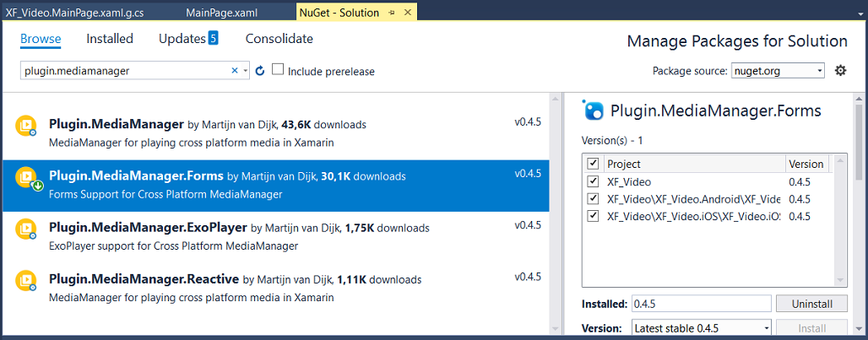Open the Updates tab

pos(182,39)
